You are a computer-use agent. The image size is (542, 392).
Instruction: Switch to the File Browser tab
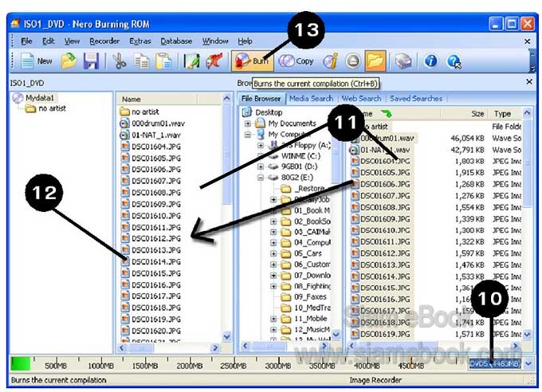[261, 99]
